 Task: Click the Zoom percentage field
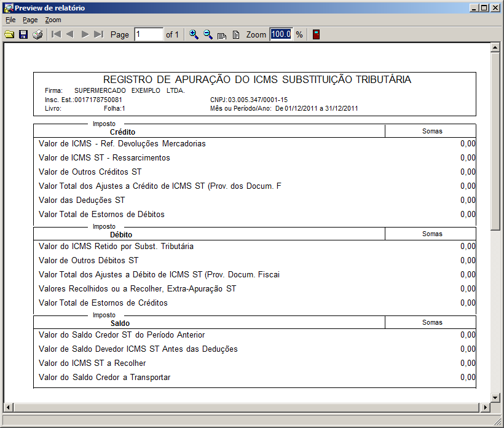coord(281,34)
